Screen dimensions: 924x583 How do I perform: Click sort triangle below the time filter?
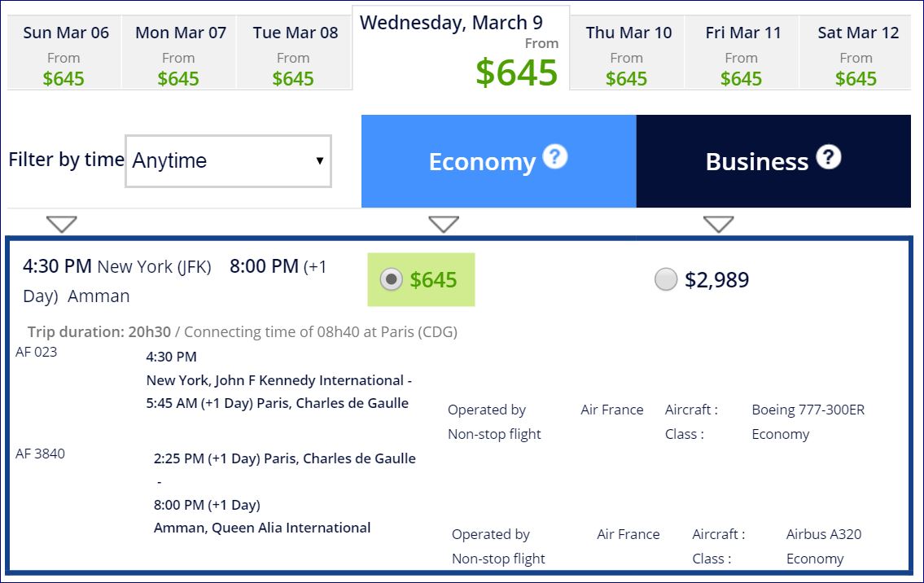[62, 224]
